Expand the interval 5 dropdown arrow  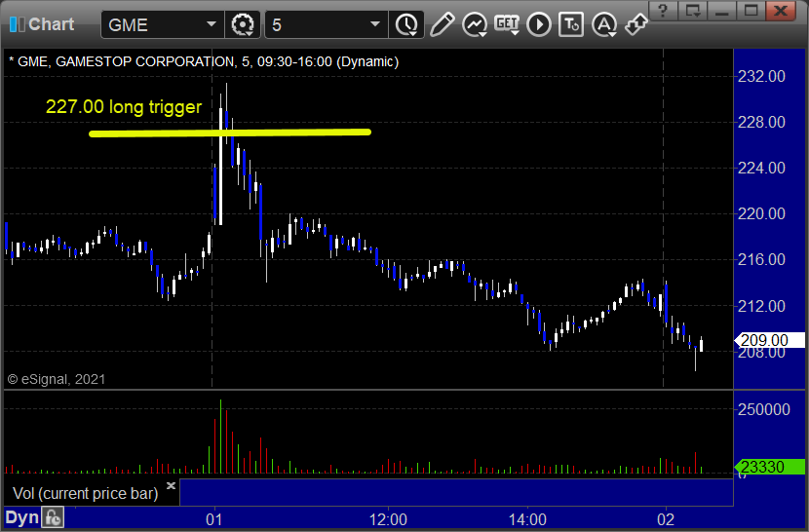pos(375,24)
